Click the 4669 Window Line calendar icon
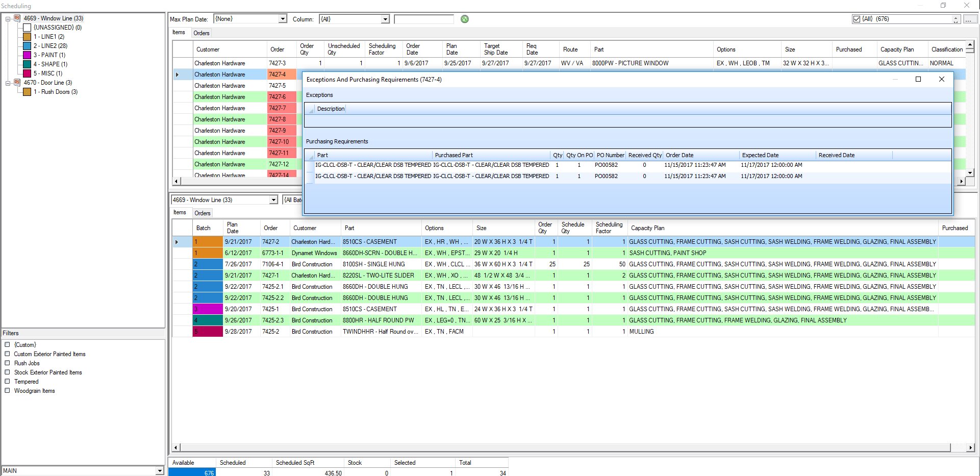 tap(17, 18)
